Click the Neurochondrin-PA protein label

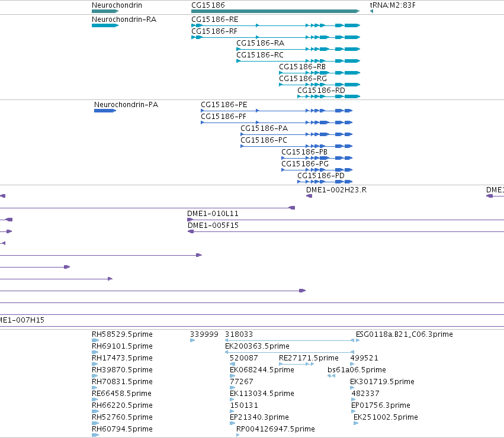click(126, 105)
